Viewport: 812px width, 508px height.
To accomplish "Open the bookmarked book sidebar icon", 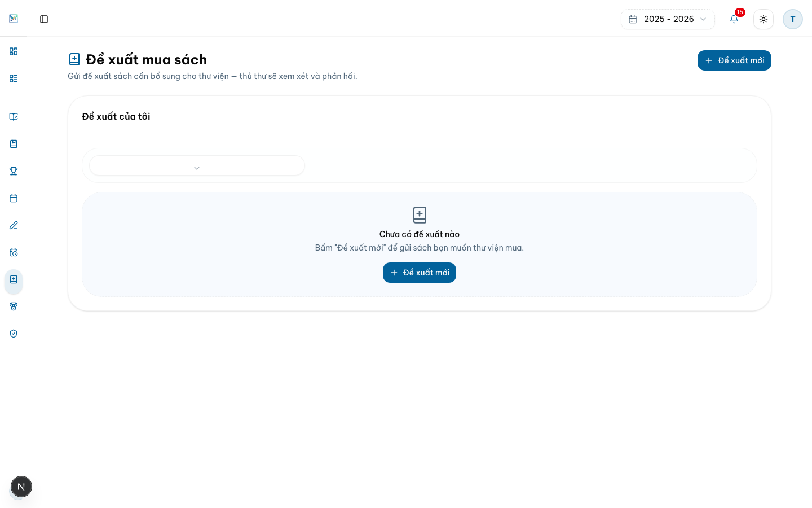I will [14, 144].
